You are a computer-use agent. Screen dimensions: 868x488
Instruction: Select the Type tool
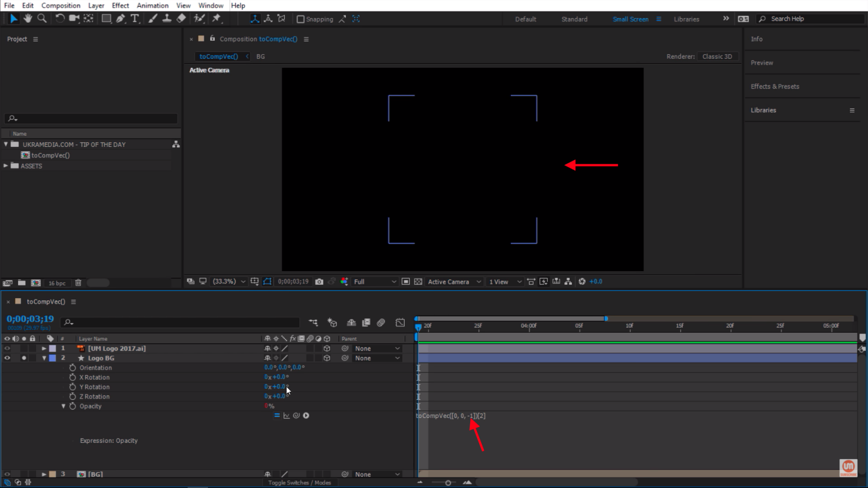[134, 19]
